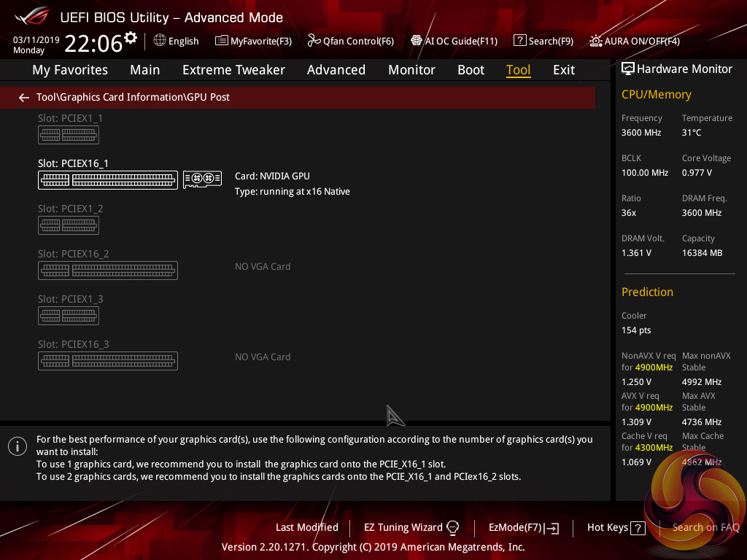Click the 22:06 clock display
This screenshot has height=560, width=747.
tap(93, 43)
